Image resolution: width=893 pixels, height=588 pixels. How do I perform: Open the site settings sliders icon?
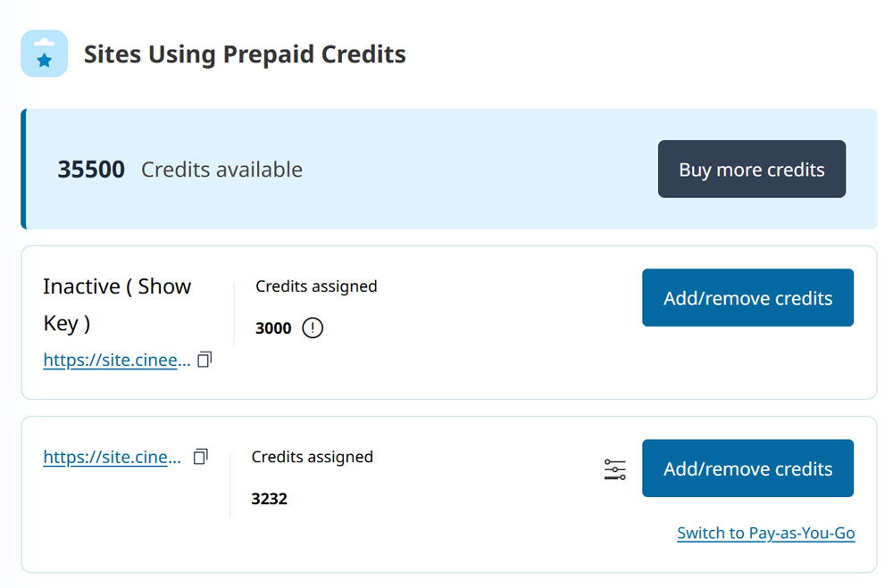point(614,469)
